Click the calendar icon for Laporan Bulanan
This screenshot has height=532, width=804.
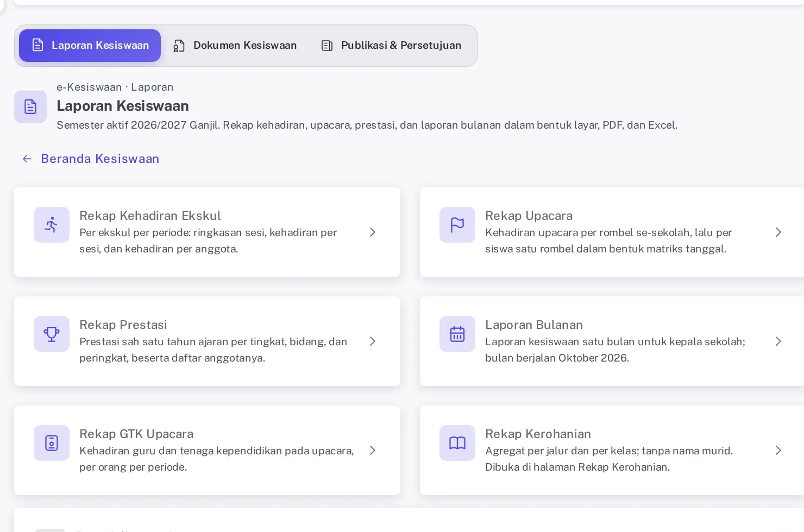[457, 334]
